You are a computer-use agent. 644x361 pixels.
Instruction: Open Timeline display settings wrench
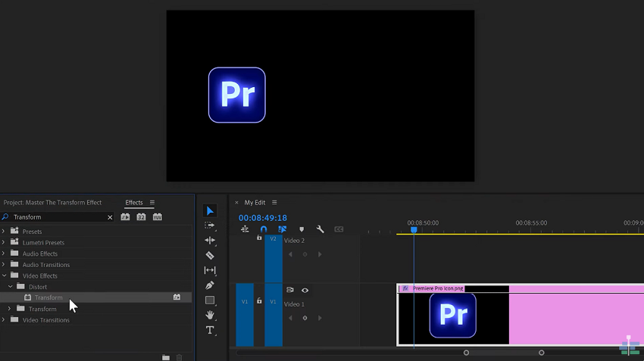click(x=320, y=229)
